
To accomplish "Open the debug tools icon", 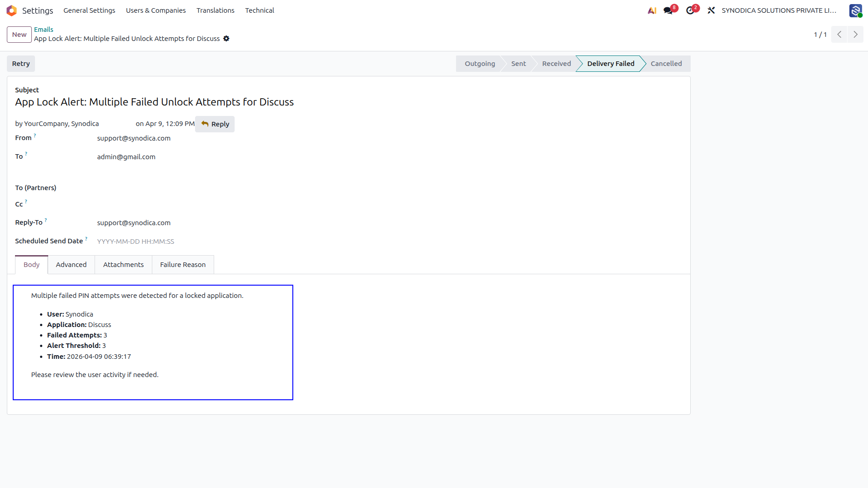I will click(711, 10).
